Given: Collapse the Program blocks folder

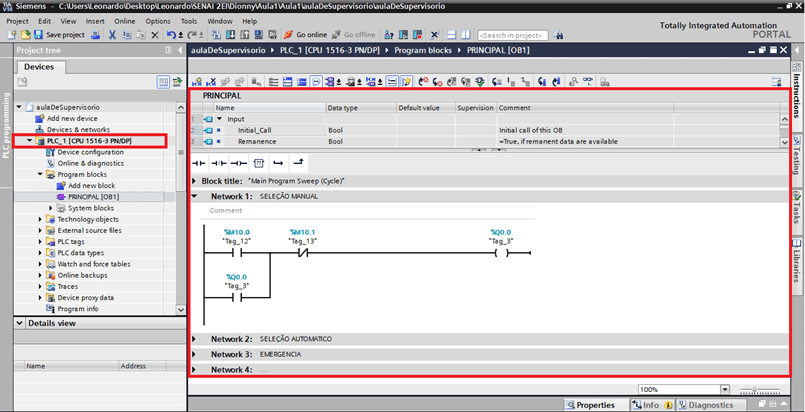Looking at the screenshot, I should coord(40,174).
